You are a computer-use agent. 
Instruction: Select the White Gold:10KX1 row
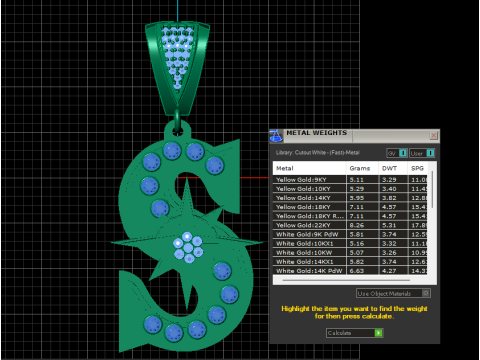point(350,243)
